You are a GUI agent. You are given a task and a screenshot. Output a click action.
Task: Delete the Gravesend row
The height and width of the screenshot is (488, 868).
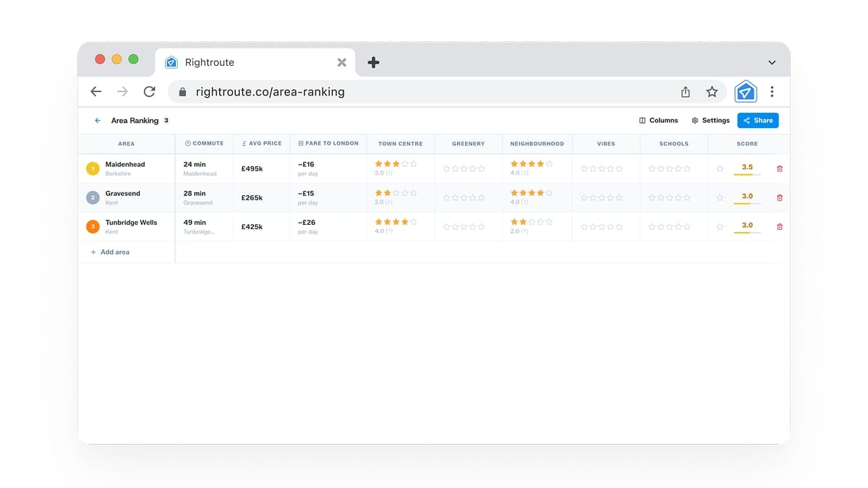click(779, 197)
